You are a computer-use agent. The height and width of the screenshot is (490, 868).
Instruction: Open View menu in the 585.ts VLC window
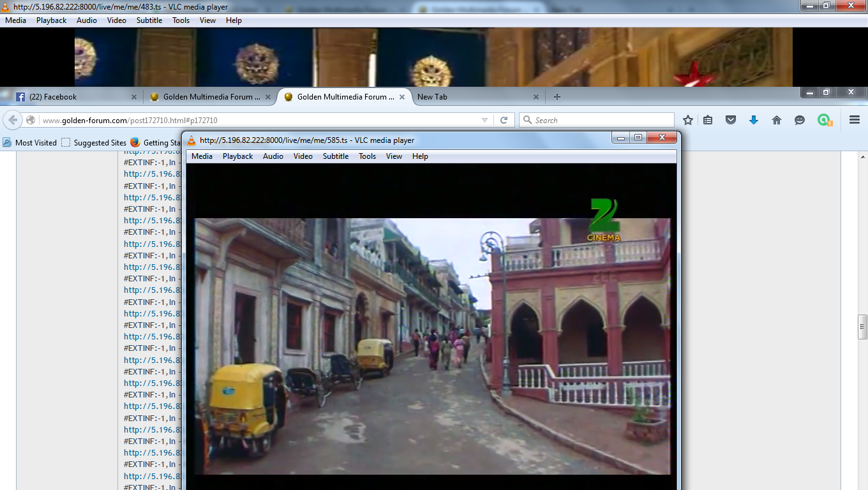click(394, 156)
